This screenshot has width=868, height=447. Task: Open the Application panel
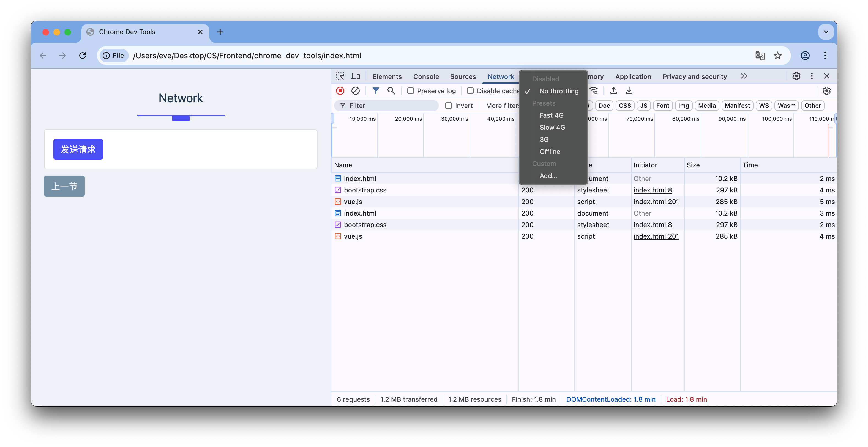(633, 76)
